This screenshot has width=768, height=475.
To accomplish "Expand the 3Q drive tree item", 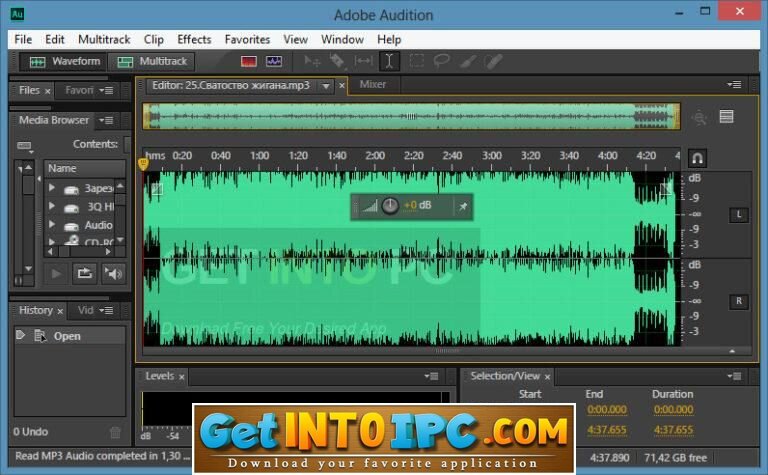I will 51,206.
